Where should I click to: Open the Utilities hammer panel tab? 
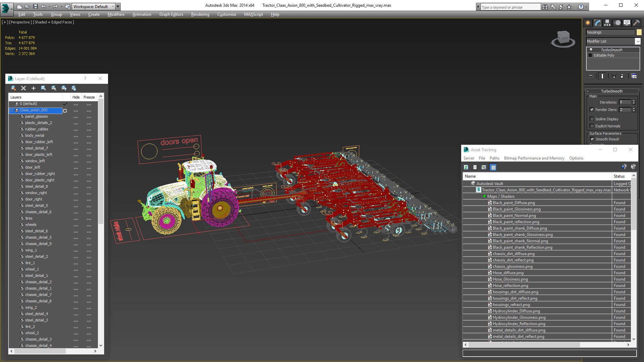click(636, 23)
